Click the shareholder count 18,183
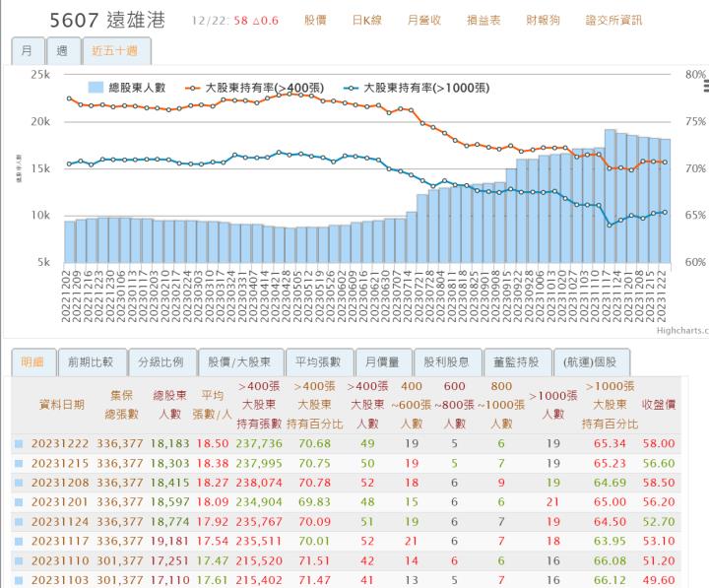 [169, 444]
